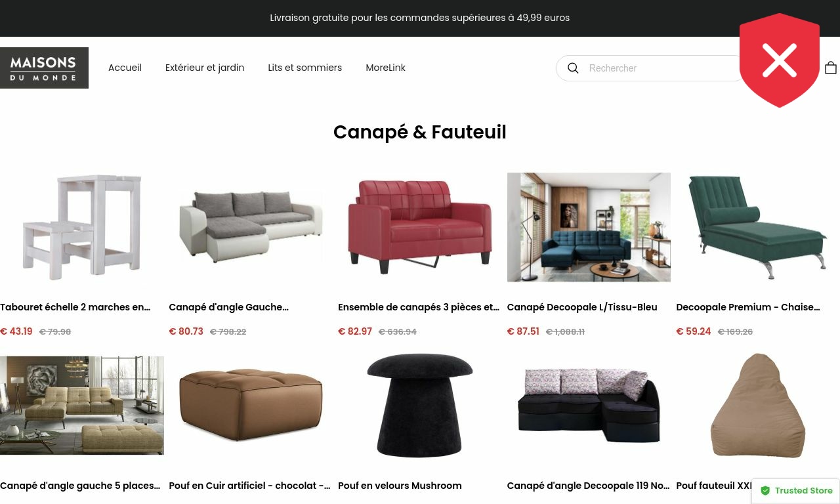The width and height of the screenshot is (840, 504).
Task: Open the Extérieur et jardin menu
Action: click(x=205, y=68)
